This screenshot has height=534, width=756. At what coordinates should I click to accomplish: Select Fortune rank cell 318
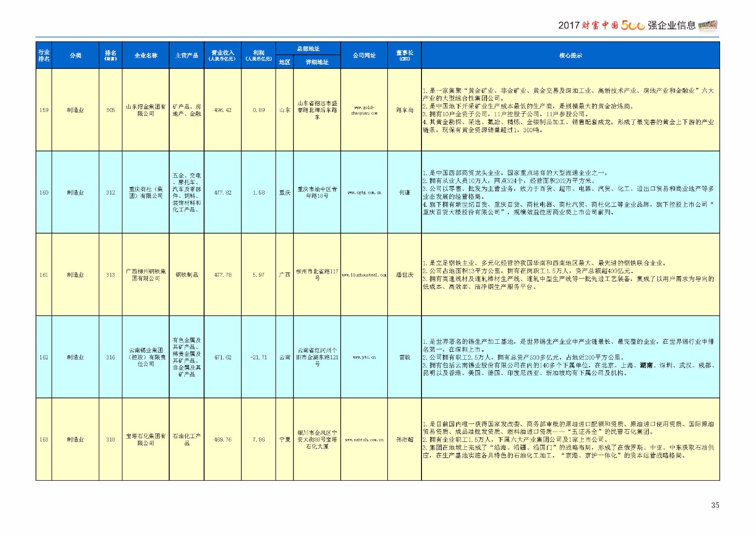pos(111,440)
